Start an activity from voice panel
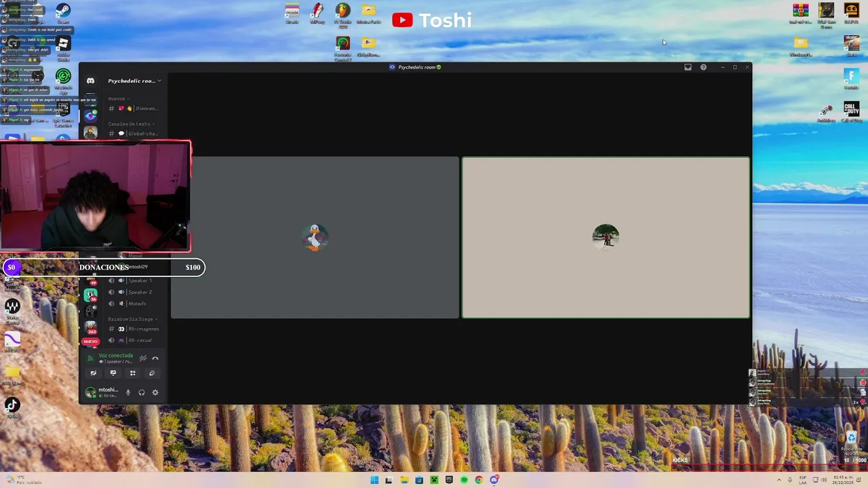Image resolution: width=868 pixels, height=488 pixels. (x=133, y=373)
